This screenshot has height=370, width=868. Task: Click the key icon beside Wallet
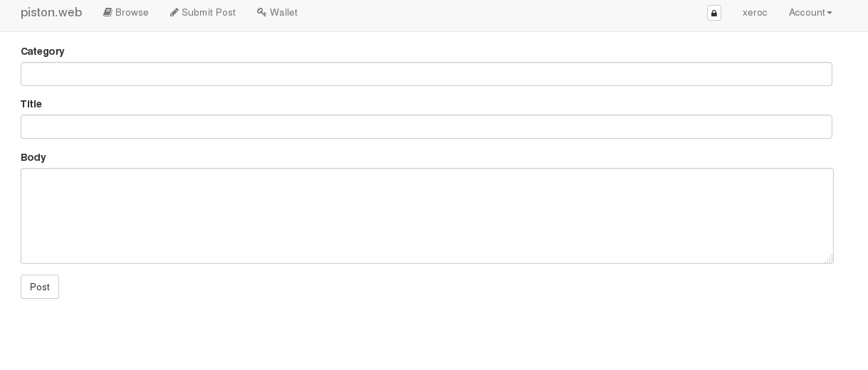click(261, 12)
